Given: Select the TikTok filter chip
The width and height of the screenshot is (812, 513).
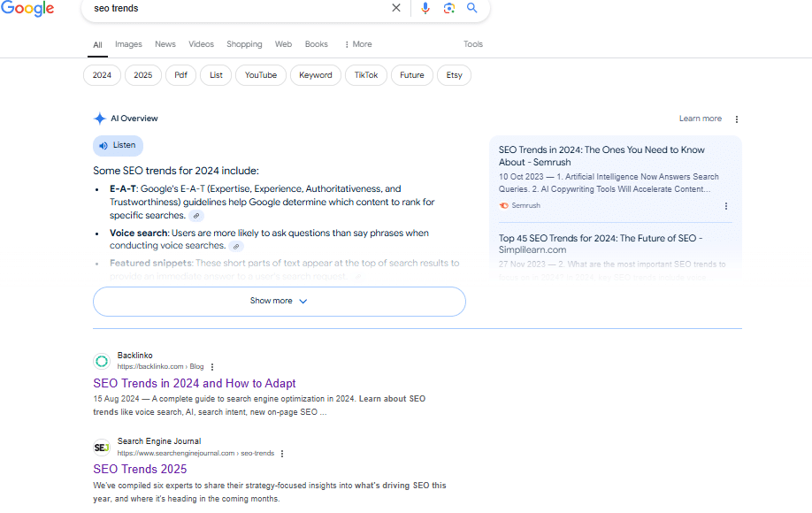Looking at the screenshot, I should click(x=365, y=75).
